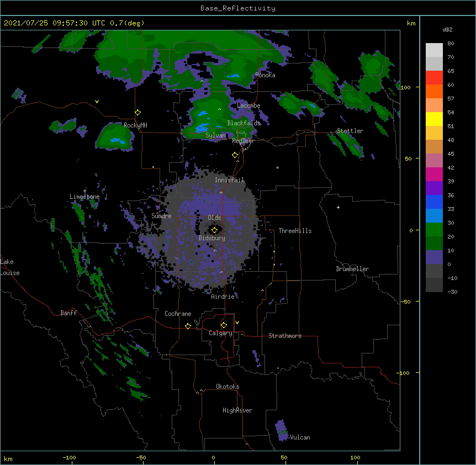Click the Sundre city label

tap(161, 216)
